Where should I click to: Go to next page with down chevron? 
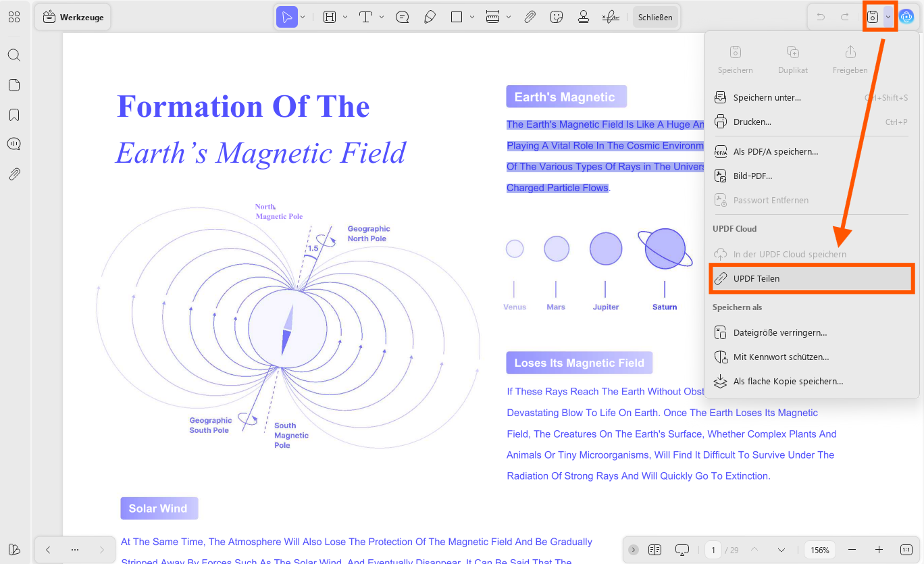tap(781, 550)
